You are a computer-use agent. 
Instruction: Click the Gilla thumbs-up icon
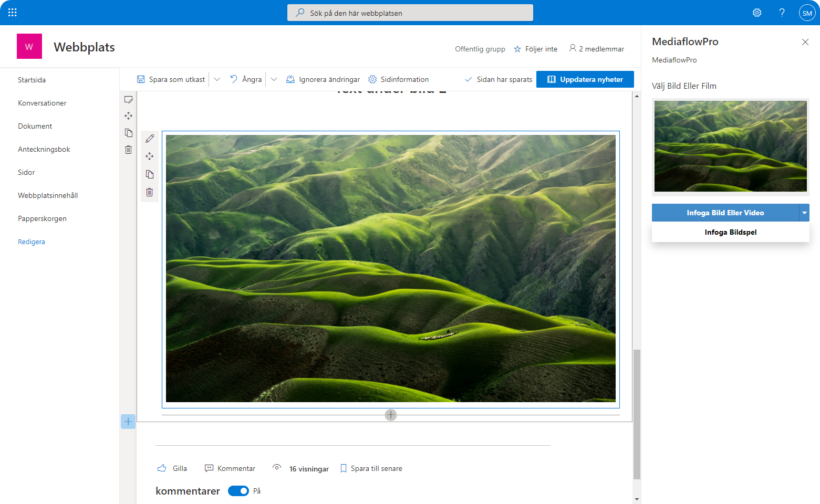pos(162,468)
